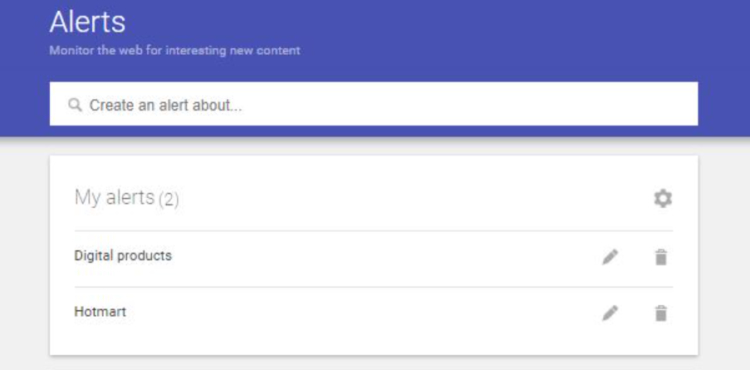The width and height of the screenshot is (750, 370).
Task: Delete the Digital products alert
Action: tap(661, 257)
